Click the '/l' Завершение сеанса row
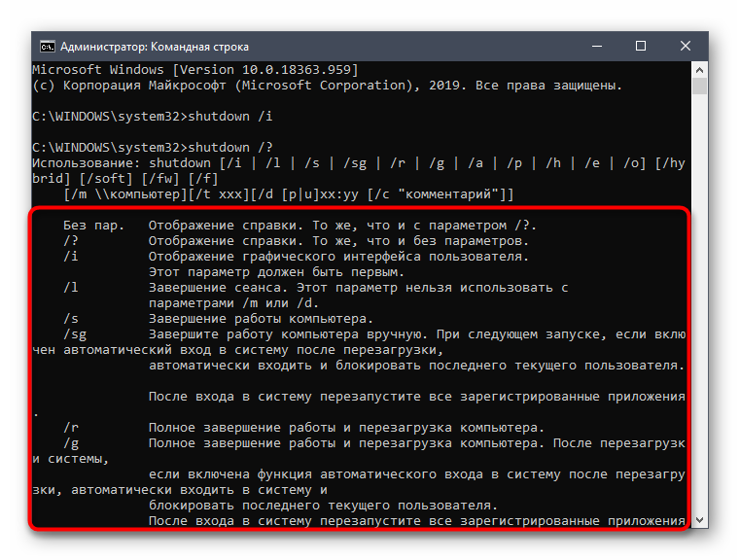The height and width of the screenshot is (560, 740). click(316, 288)
